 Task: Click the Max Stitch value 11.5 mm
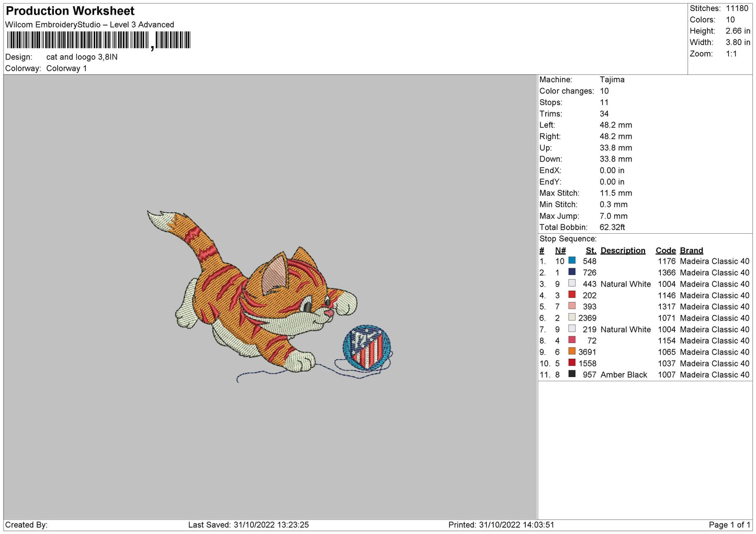coord(616,193)
